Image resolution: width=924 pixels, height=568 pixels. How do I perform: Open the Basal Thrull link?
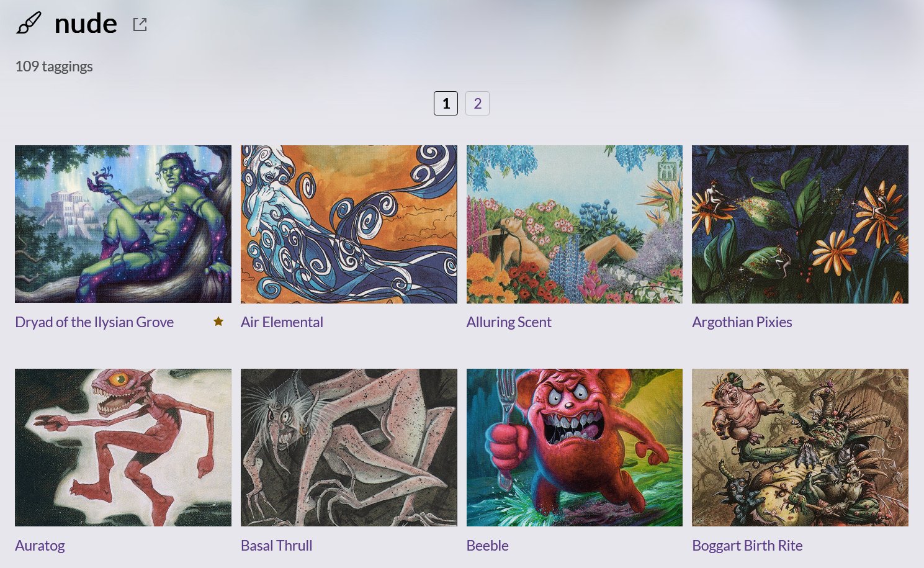[x=277, y=546]
